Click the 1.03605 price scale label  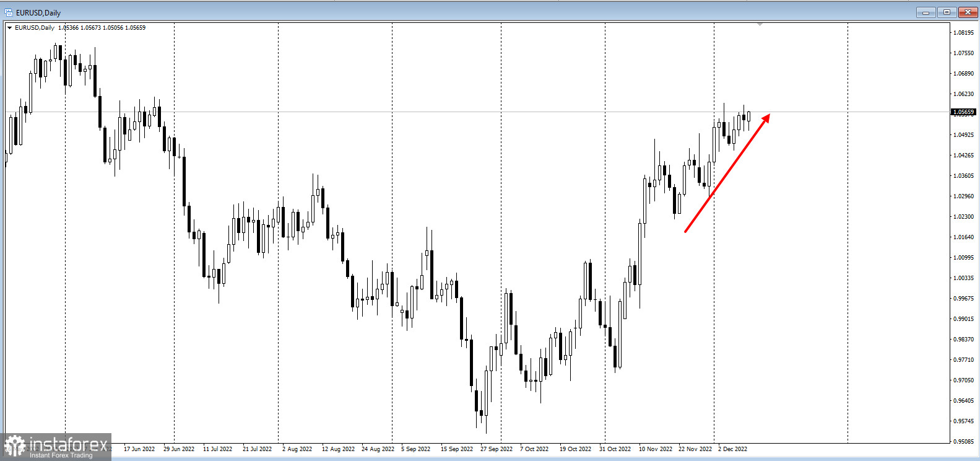tap(963, 176)
